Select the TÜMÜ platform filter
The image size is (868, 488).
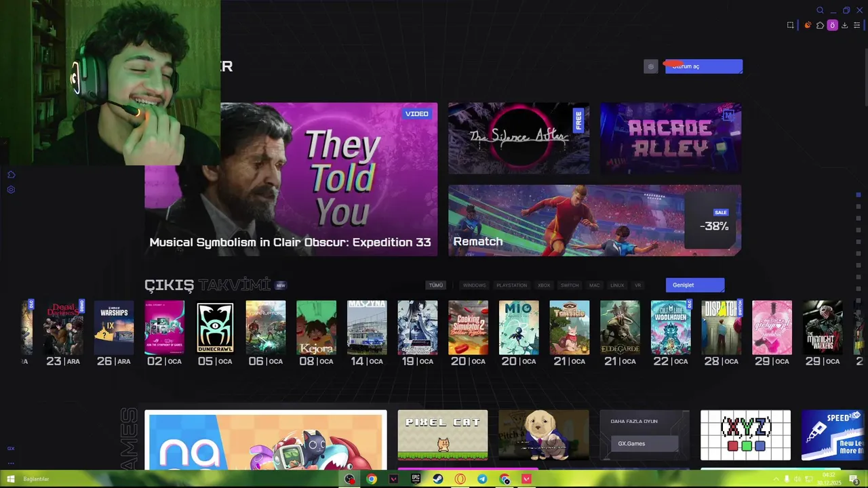[436, 285]
